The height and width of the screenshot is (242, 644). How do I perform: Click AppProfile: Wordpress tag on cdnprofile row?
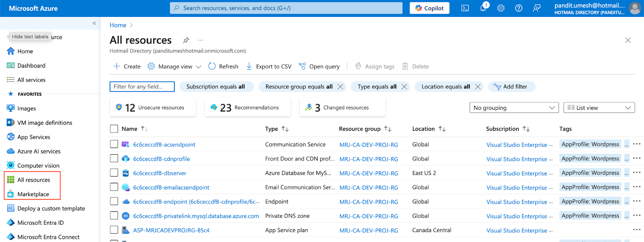click(x=590, y=158)
